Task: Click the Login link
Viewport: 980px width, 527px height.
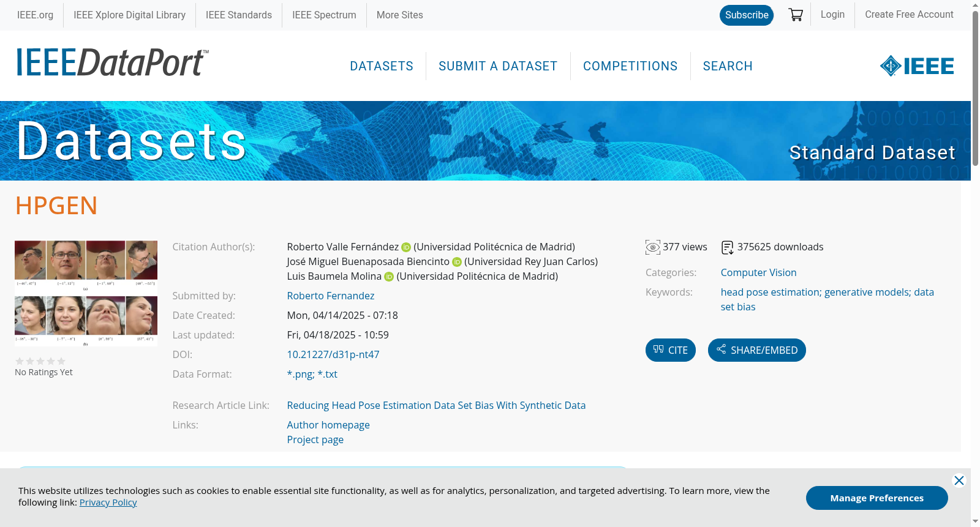Action: pos(832,15)
